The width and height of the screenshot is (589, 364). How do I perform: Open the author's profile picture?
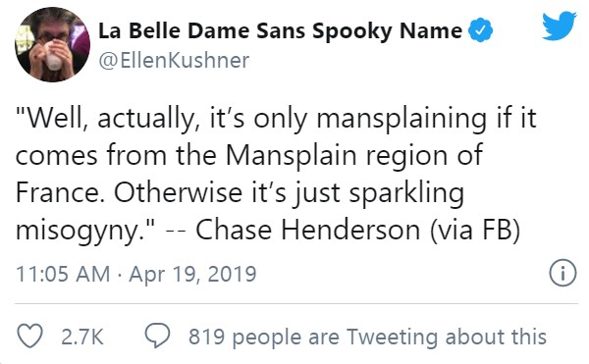(52, 45)
